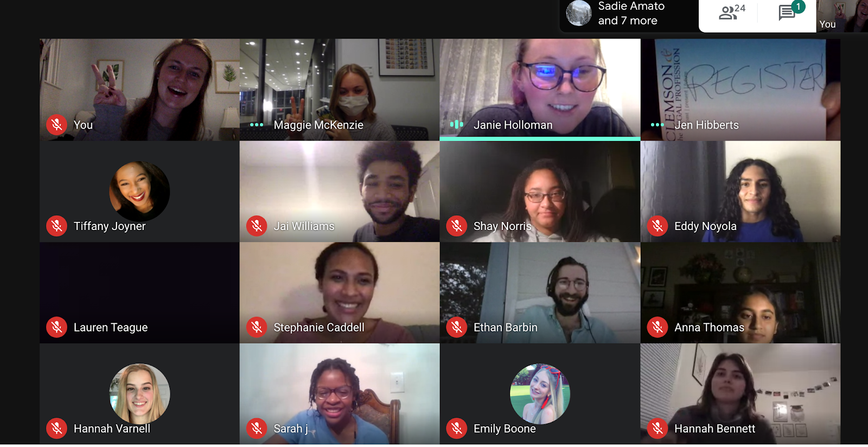Click the three-dots indicator on Maggie McKenzie's tile

(257, 125)
